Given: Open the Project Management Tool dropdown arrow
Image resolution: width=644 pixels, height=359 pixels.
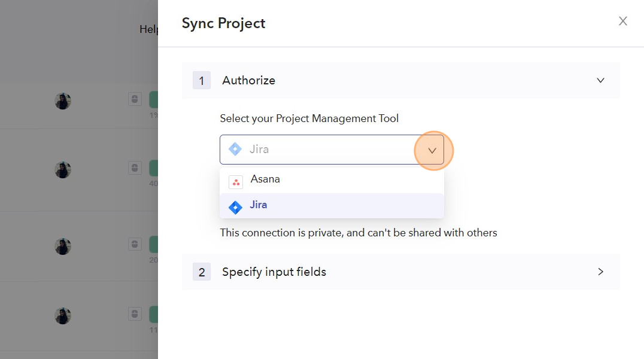Looking at the screenshot, I should 432,150.
